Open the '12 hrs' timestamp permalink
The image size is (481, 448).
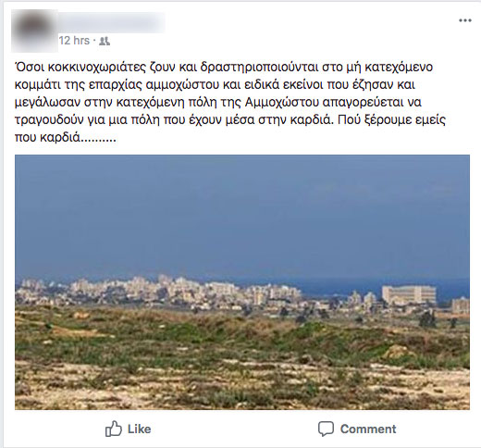pyautogui.click(x=74, y=41)
